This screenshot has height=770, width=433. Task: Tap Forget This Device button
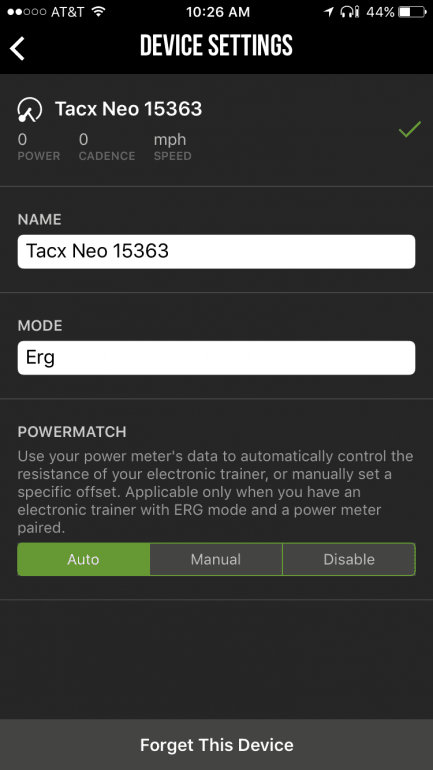216,745
